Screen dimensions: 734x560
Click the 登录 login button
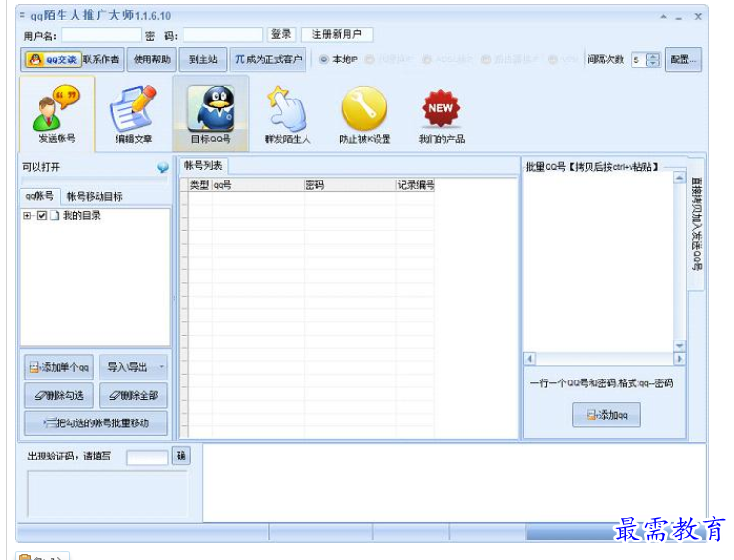point(281,34)
